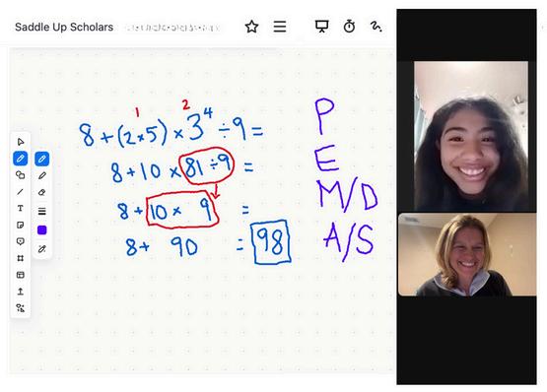Add a sticky note
This screenshot has width=547, height=392.
[x=21, y=225]
